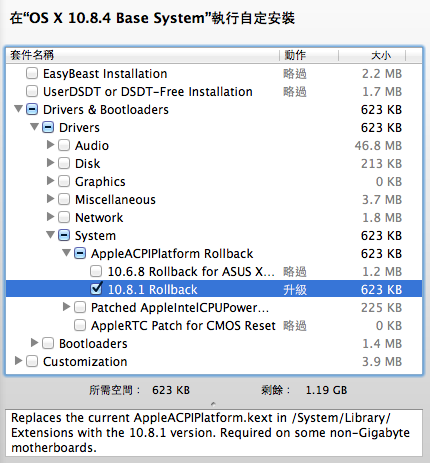Toggle the Network drivers checkbox

click(64, 217)
